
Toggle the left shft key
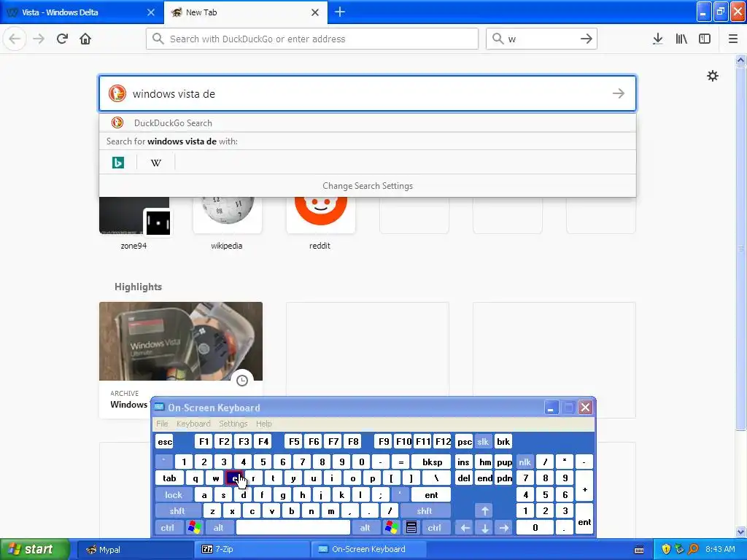coord(177,511)
